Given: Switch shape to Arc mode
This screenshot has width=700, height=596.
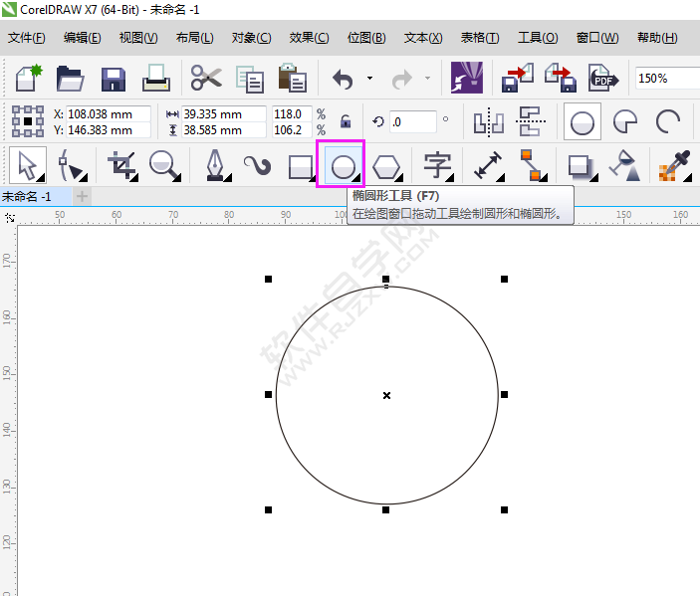Looking at the screenshot, I should [x=668, y=121].
